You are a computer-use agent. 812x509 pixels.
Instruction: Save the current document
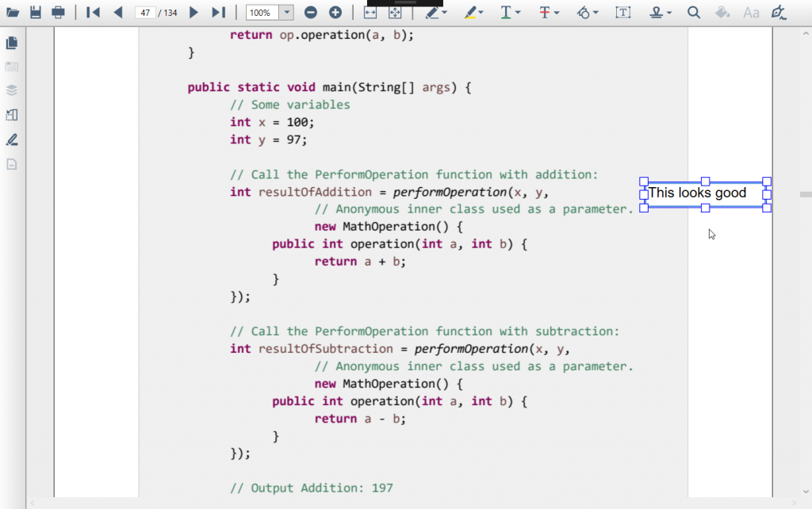[x=34, y=11]
